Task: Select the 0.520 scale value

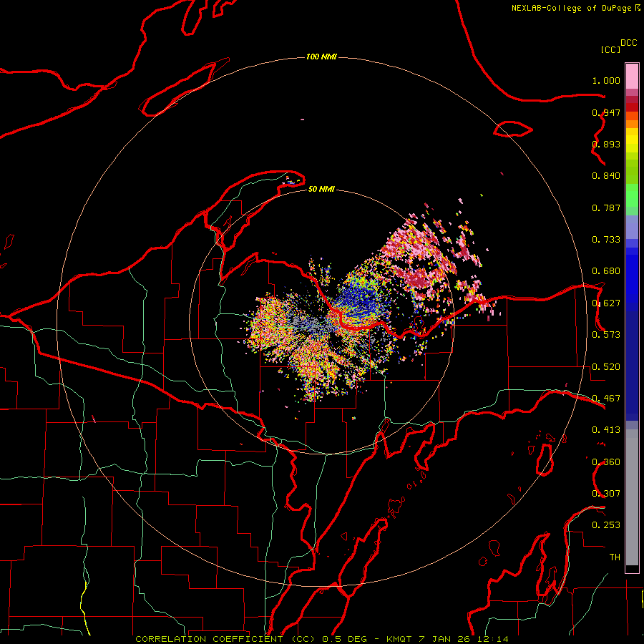Action: 606,367
